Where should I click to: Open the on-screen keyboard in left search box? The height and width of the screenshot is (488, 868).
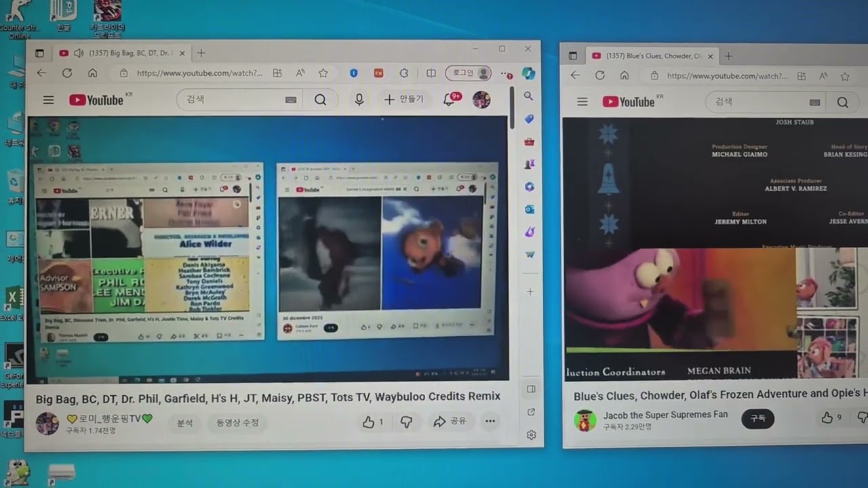pyautogui.click(x=291, y=100)
